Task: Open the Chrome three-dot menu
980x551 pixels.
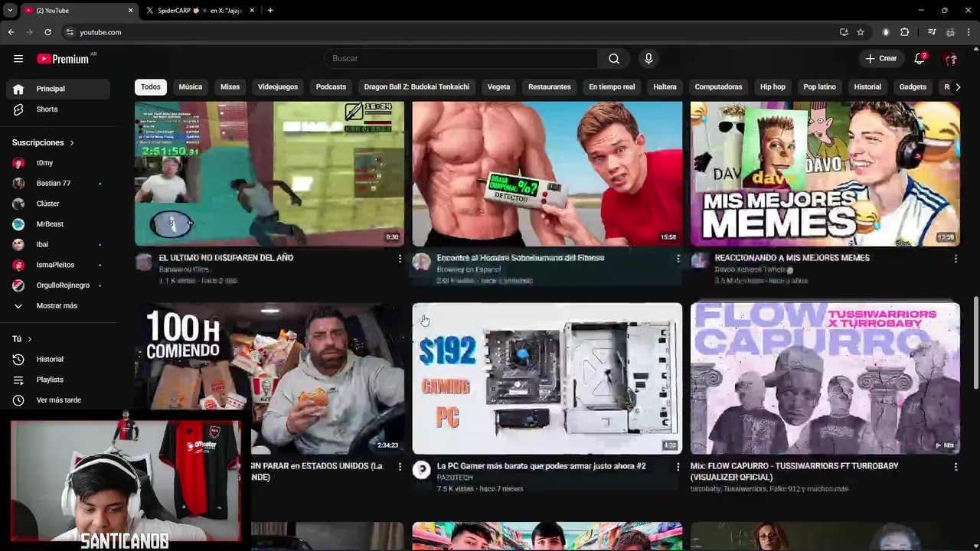Action: coord(969,32)
